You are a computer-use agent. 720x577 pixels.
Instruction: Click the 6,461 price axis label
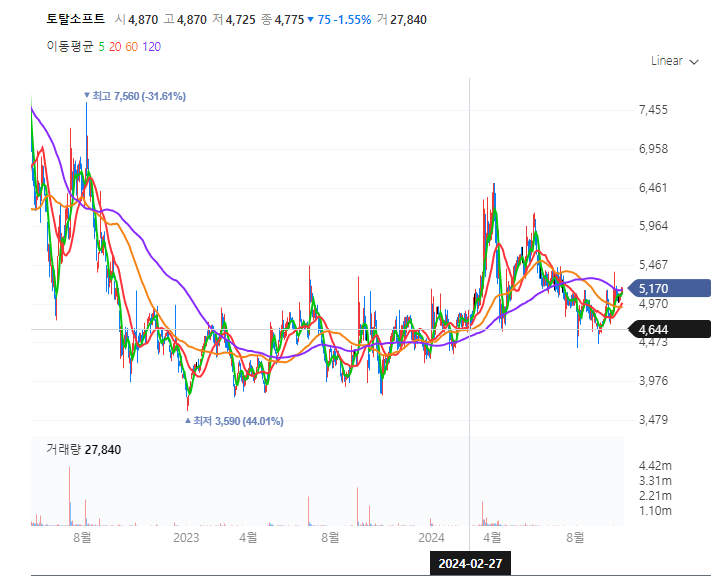[x=653, y=188]
